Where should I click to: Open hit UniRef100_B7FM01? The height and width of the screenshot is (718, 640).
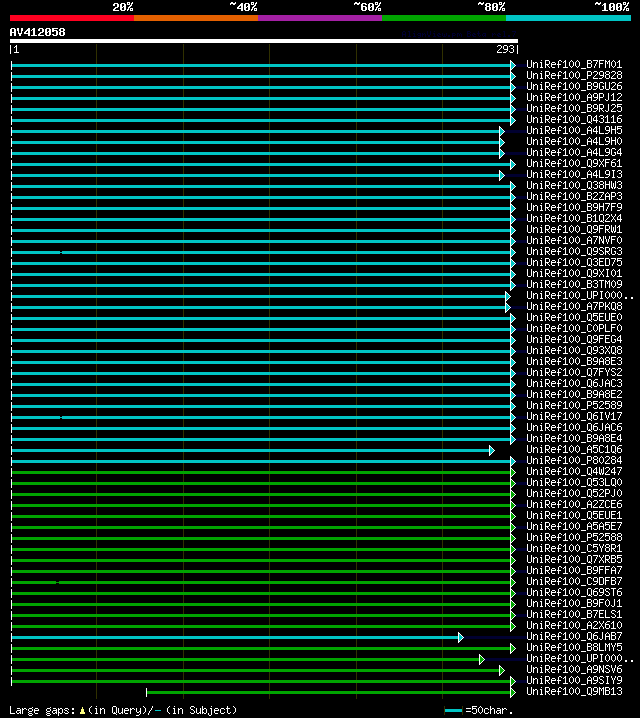(x=574, y=65)
